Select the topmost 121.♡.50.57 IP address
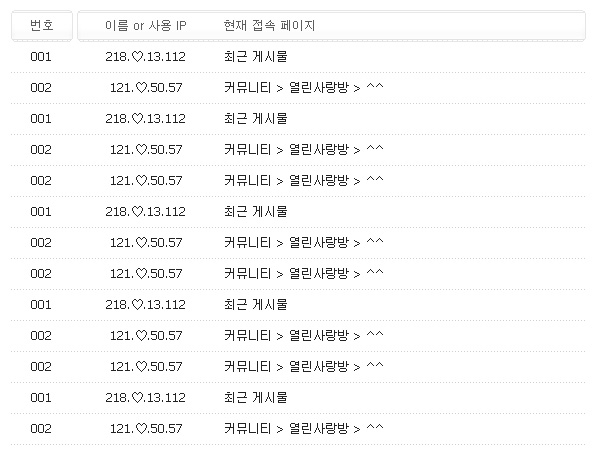The height and width of the screenshot is (460, 602). click(x=145, y=88)
